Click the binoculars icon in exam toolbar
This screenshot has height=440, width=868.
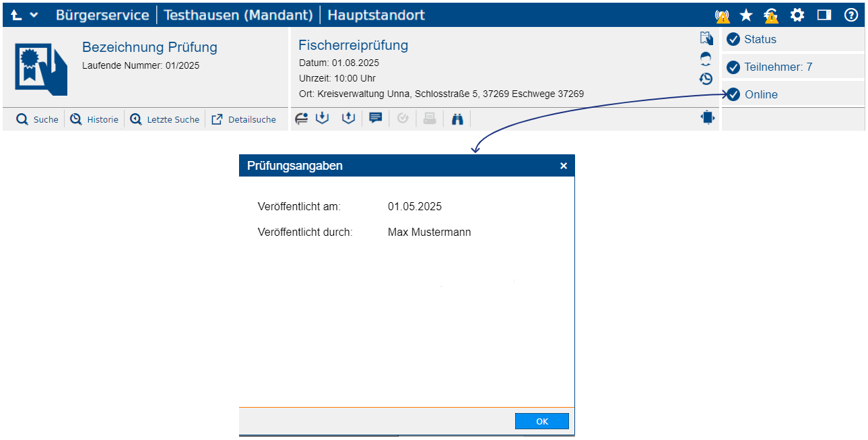tap(458, 119)
